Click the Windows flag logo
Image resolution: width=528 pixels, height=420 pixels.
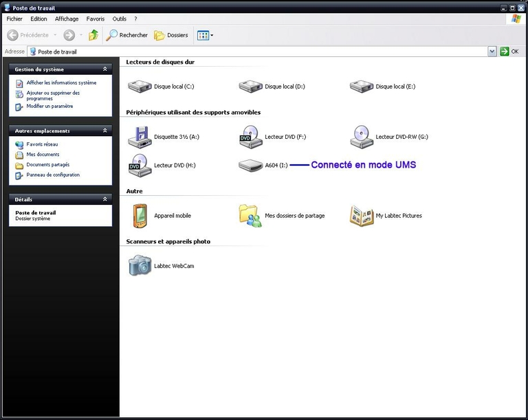coord(516,19)
